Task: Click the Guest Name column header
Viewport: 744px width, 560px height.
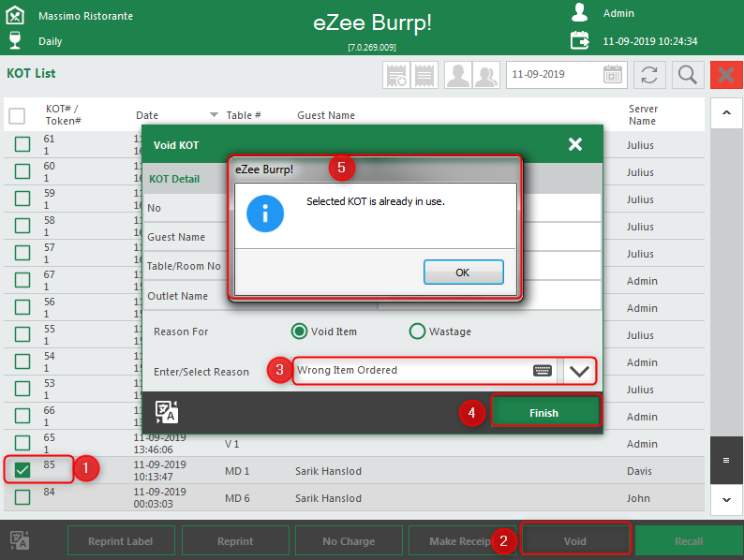Action: pos(326,115)
